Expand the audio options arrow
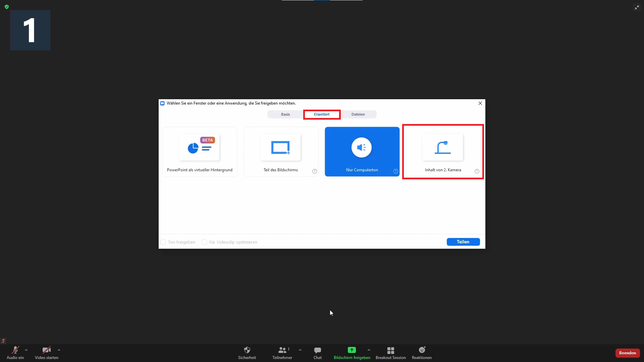This screenshot has height=362, width=644. coord(26,350)
